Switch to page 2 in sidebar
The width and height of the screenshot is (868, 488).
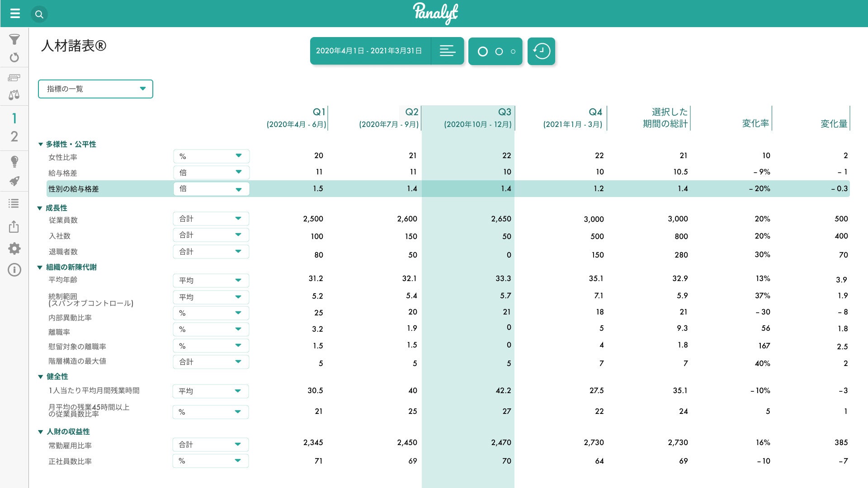coord(14,136)
